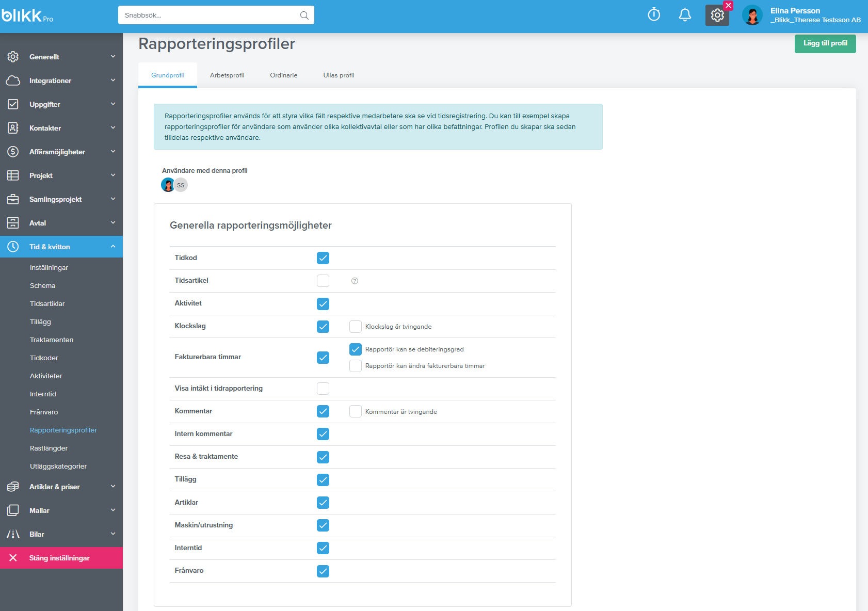This screenshot has width=868, height=611.
Task: Enable the Tidsartikel checkbox
Action: [x=323, y=281]
